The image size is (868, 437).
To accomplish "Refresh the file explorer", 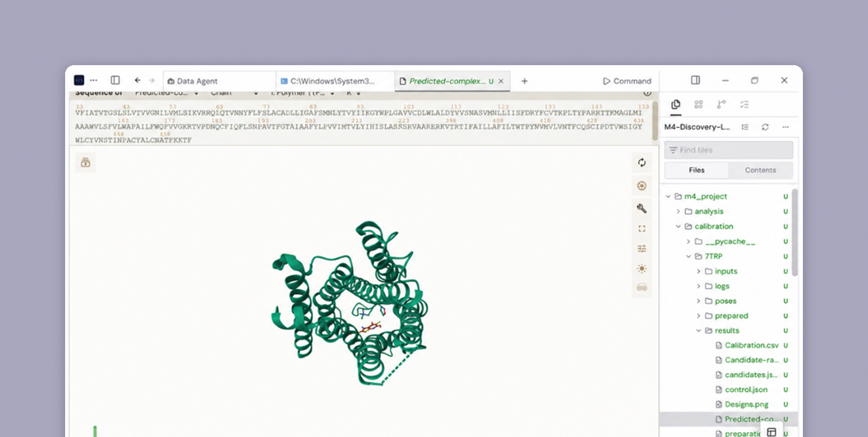I will pyautogui.click(x=765, y=127).
